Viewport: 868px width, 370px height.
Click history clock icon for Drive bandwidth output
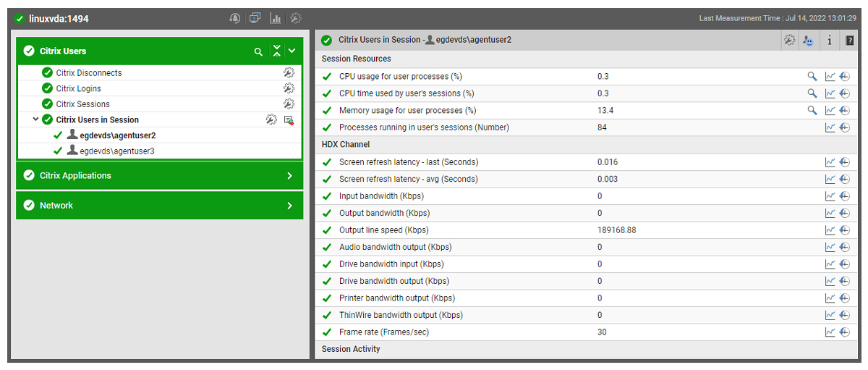845,281
